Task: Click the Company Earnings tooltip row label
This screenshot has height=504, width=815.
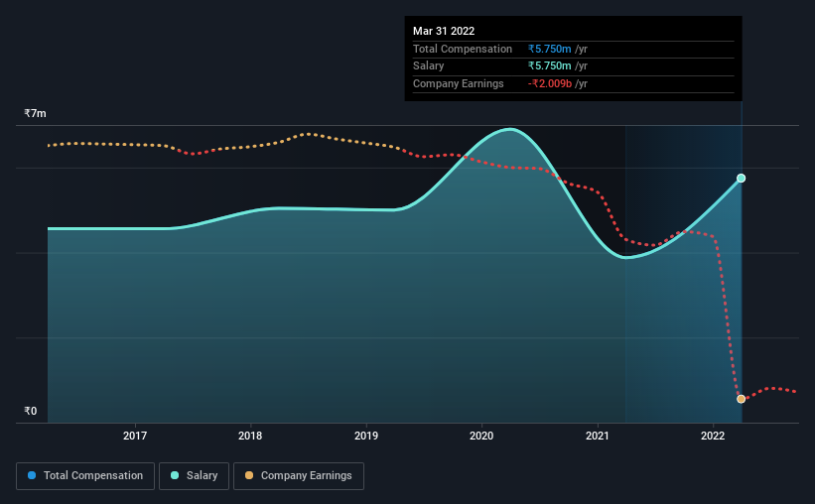Action: pos(458,83)
